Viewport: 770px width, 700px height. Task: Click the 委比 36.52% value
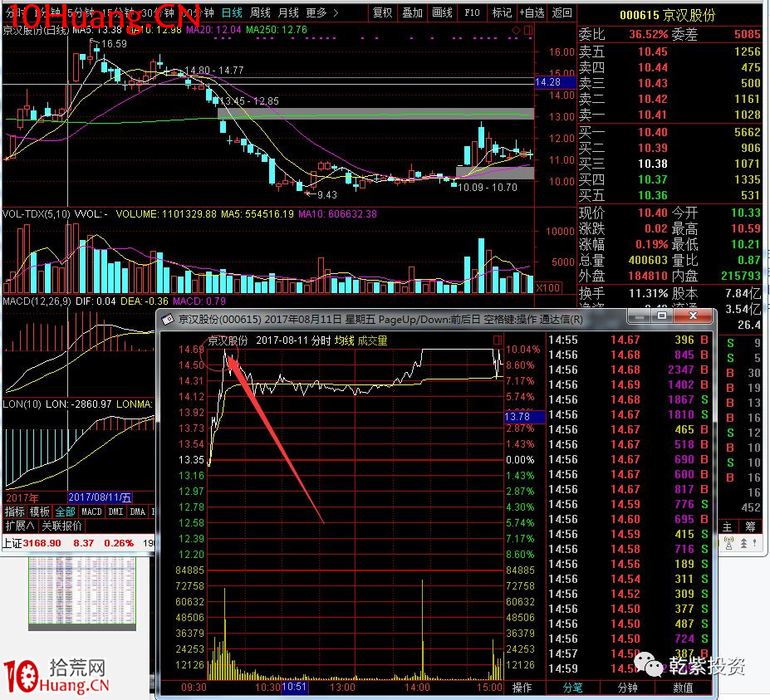point(648,34)
